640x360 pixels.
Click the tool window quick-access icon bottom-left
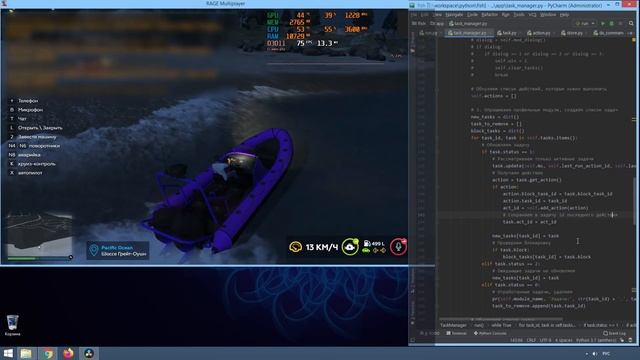[x=412, y=340]
